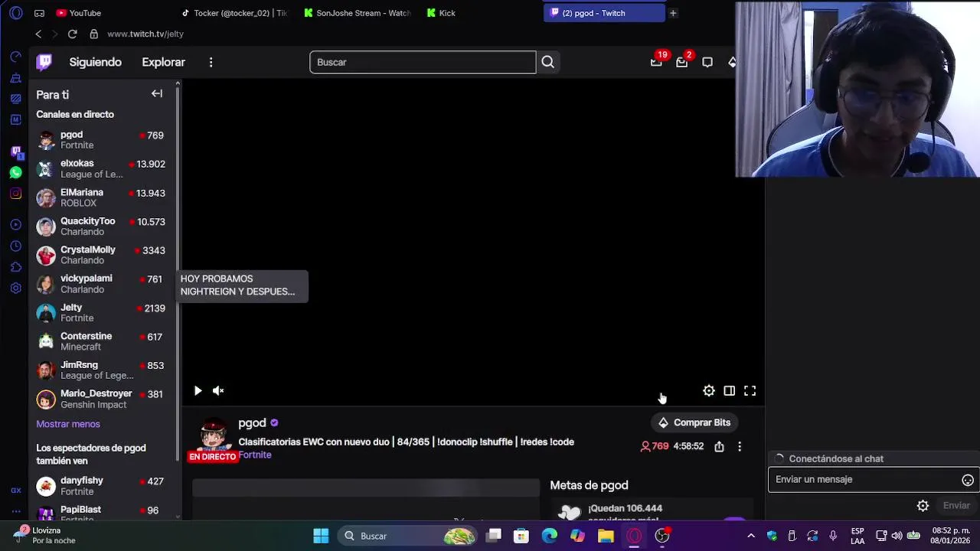Open the Siguiendo tab
The image size is (980, 551).
pos(95,62)
